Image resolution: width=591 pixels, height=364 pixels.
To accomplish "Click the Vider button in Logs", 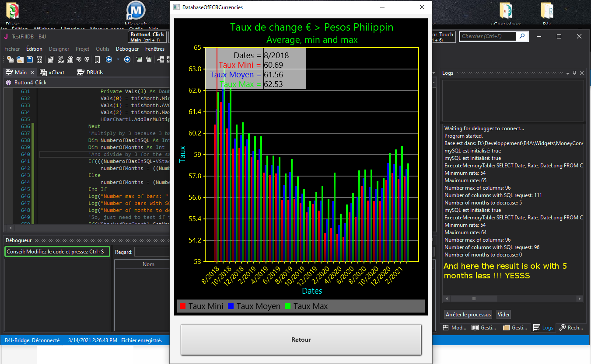I will click(x=504, y=315).
